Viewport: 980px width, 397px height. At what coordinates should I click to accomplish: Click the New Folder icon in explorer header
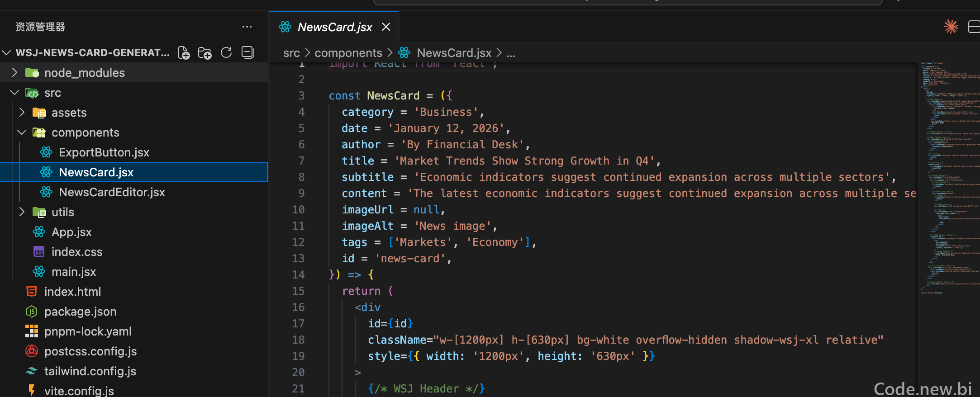(x=205, y=53)
